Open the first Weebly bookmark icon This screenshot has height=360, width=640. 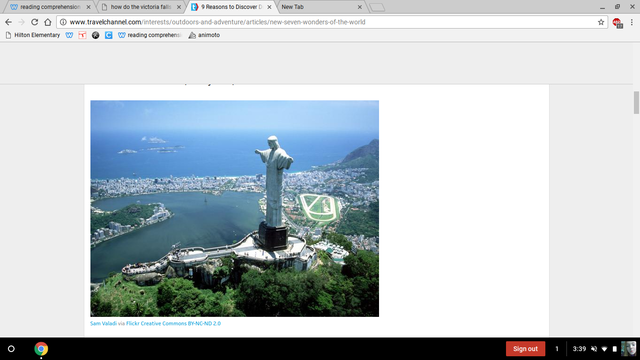69,35
